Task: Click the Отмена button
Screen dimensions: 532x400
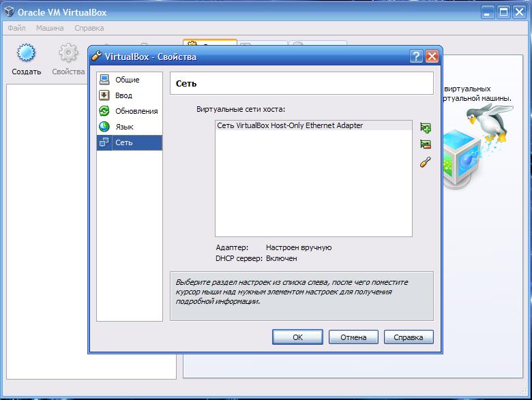Action: [353, 337]
